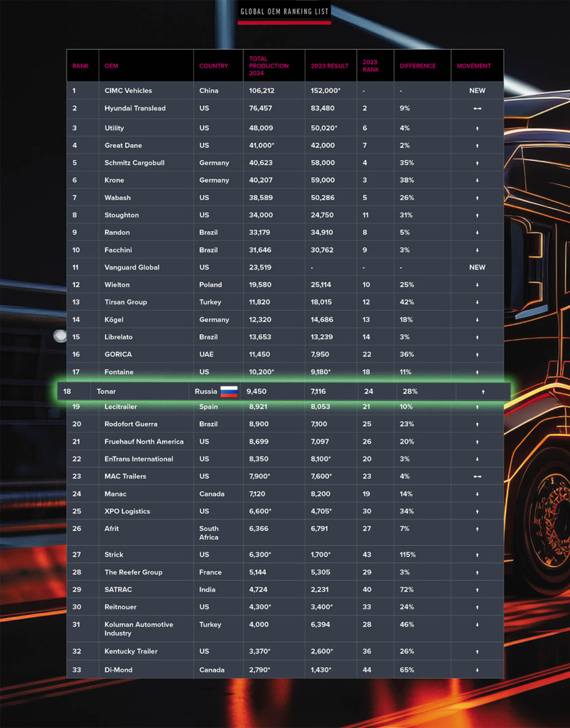Image resolution: width=570 pixels, height=728 pixels.
Task: Click 'The Reefer Group' OEM name
Action: (x=133, y=572)
